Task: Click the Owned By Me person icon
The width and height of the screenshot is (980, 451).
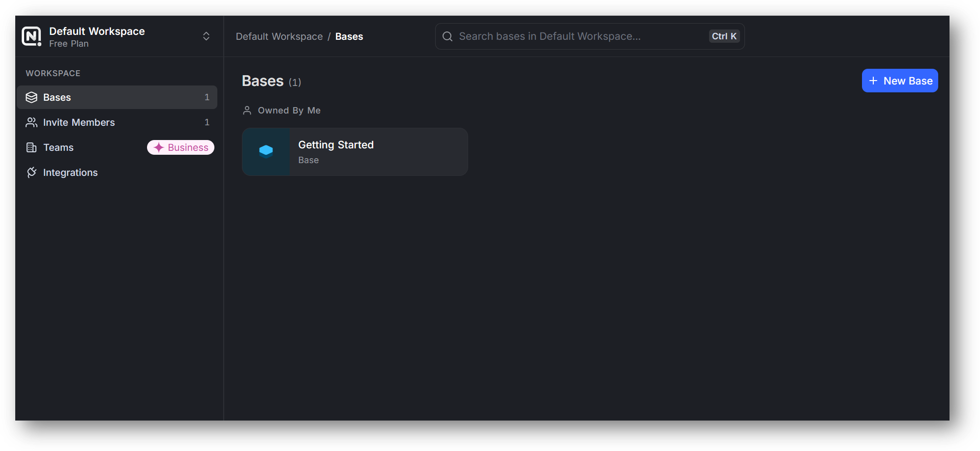Action: (247, 111)
